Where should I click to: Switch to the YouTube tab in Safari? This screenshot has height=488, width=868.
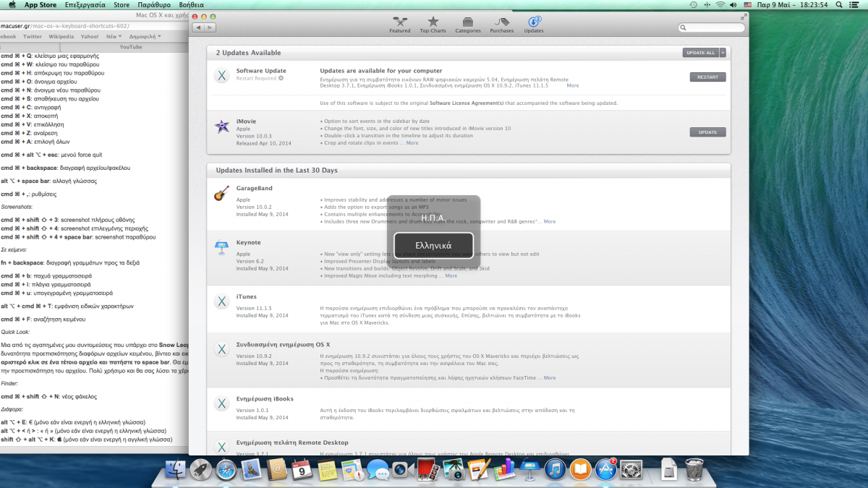point(131,46)
